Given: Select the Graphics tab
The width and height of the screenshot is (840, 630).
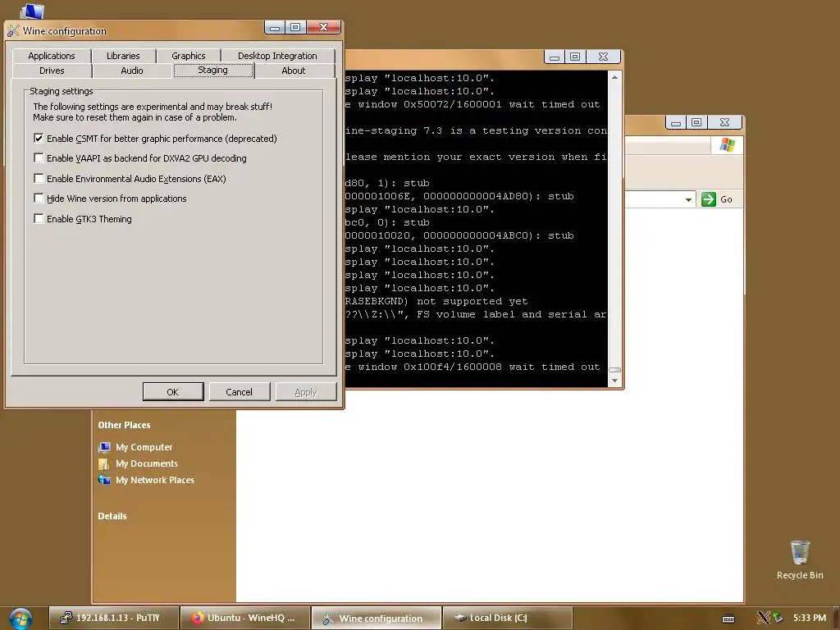Looking at the screenshot, I should (189, 56).
